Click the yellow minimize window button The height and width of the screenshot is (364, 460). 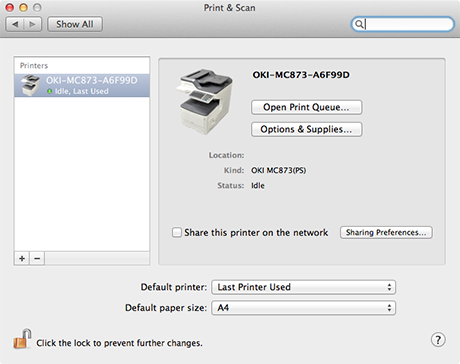click(23, 7)
